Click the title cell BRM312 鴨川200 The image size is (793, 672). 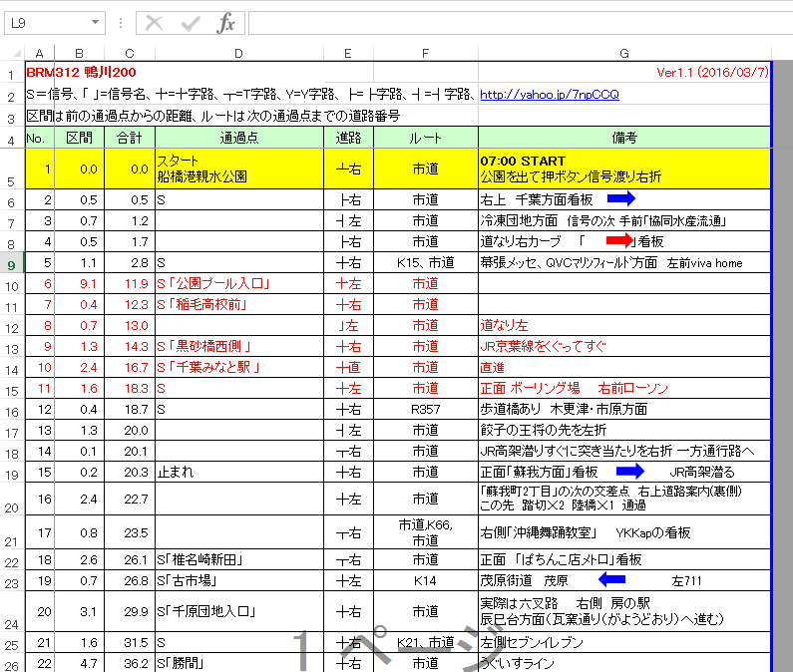coord(81,73)
